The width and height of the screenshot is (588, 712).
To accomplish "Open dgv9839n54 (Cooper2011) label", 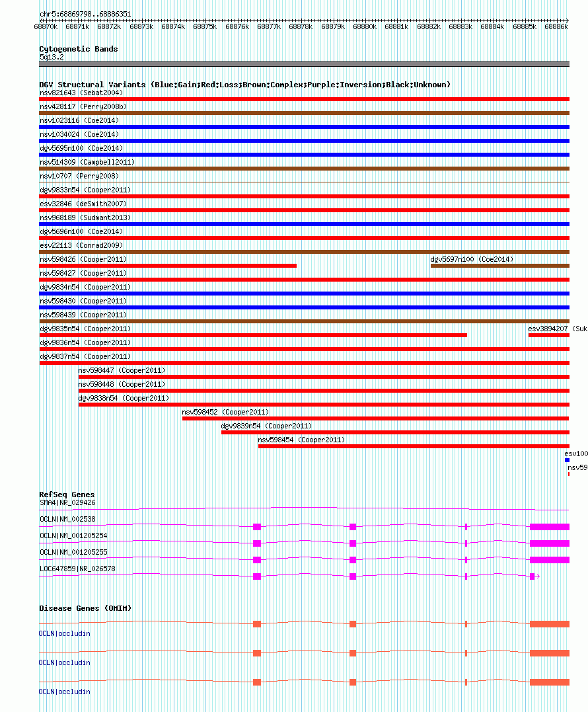I will coord(266,426).
